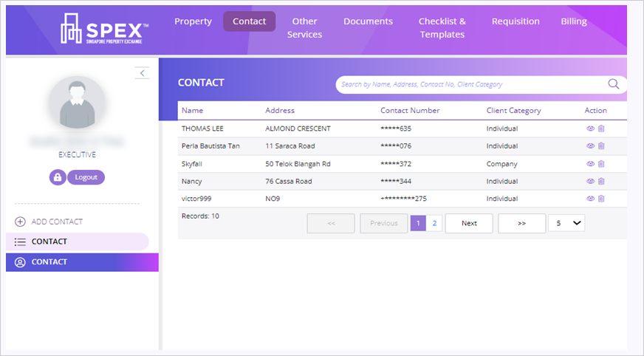Click the lock icon beside Logout
Image resolution: width=644 pixels, height=356 pixels.
tap(58, 177)
